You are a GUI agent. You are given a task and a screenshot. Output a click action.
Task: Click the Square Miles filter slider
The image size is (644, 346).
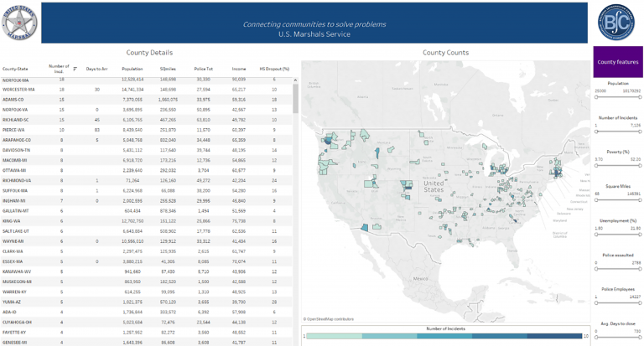tap(618, 200)
